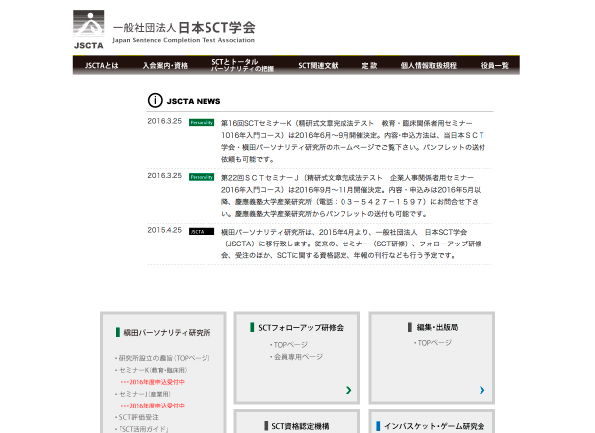
Task: Click the blue arrow in 編集・出版局 card
Action: [482, 390]
